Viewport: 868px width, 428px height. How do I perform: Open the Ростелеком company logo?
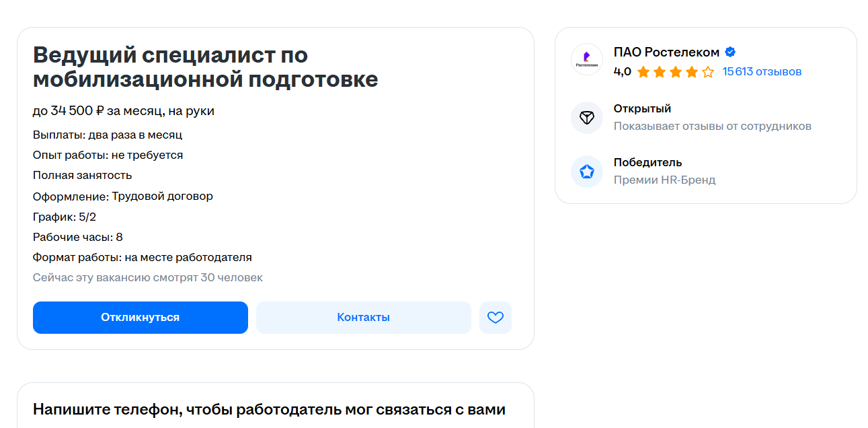pos(587,60)
